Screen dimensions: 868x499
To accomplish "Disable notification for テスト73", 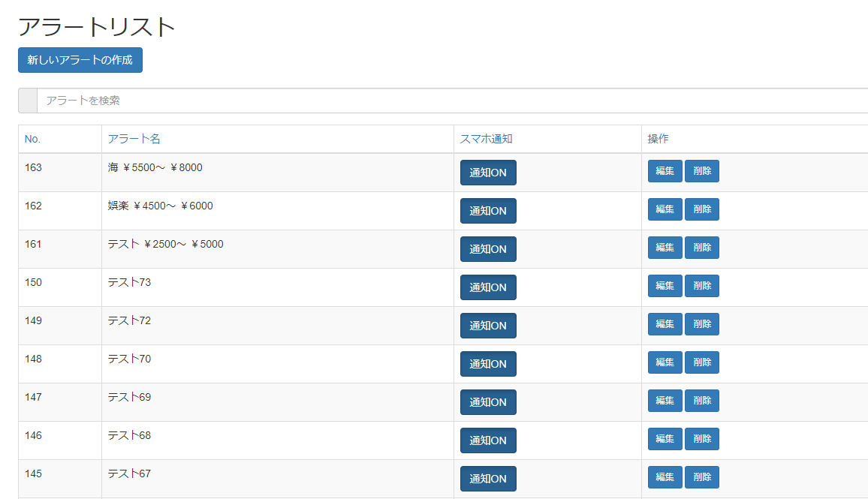I will 488,287.
